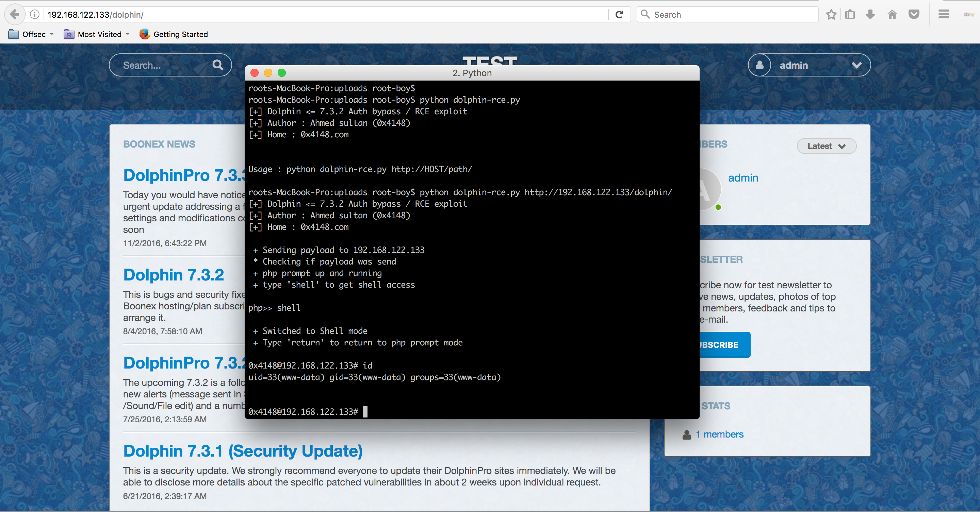Open the DolphinPro 7.3.2 upcoming release headline
980x512 pixels.
pos(184,363)
